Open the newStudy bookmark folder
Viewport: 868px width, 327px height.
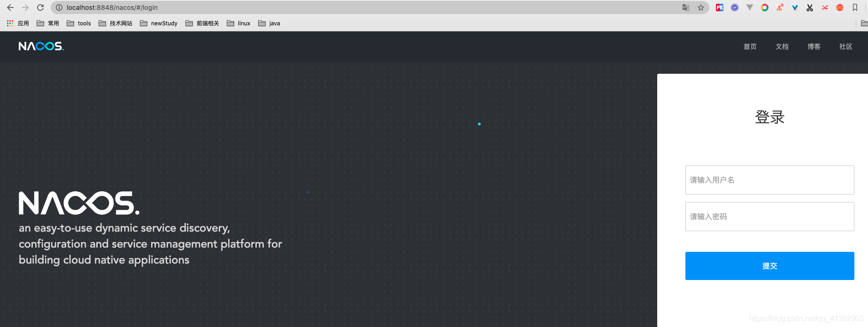159,23
